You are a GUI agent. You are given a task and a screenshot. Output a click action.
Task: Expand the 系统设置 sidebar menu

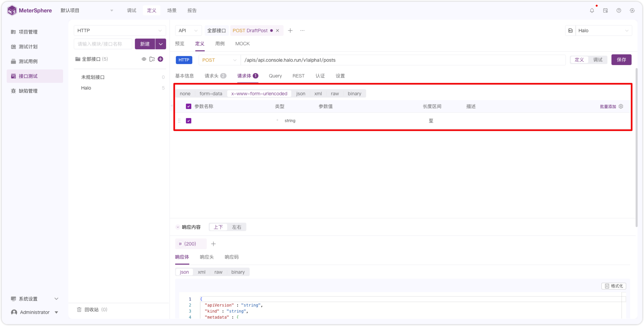35,299
